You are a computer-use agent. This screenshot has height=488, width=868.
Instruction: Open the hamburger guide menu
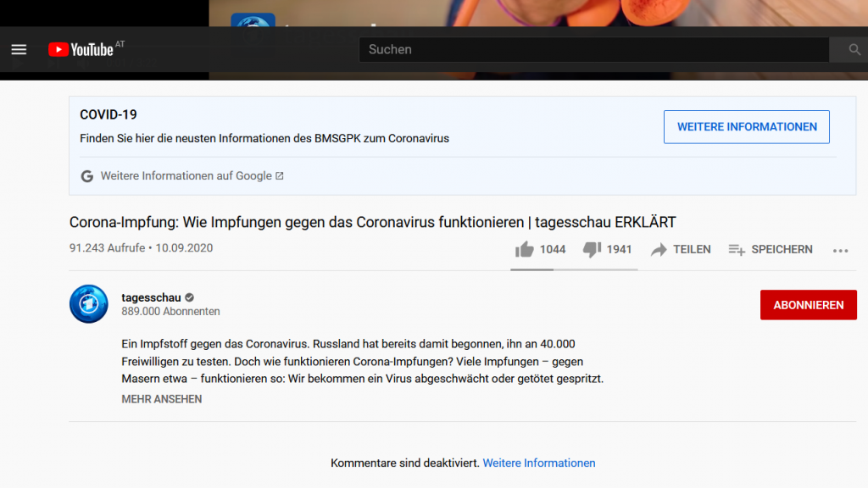tap(19, 50)
